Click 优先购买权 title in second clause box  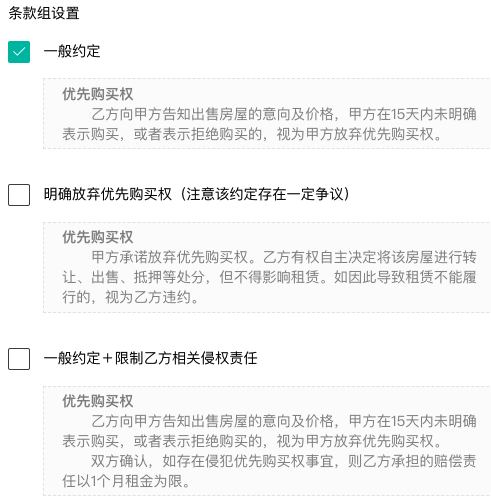coord(98,237)
